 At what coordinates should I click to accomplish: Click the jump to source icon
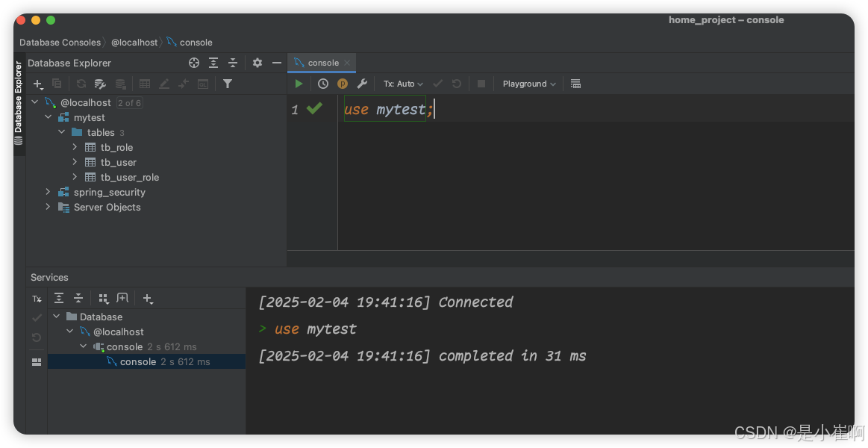pyautogui.click(x=184, y=84)
